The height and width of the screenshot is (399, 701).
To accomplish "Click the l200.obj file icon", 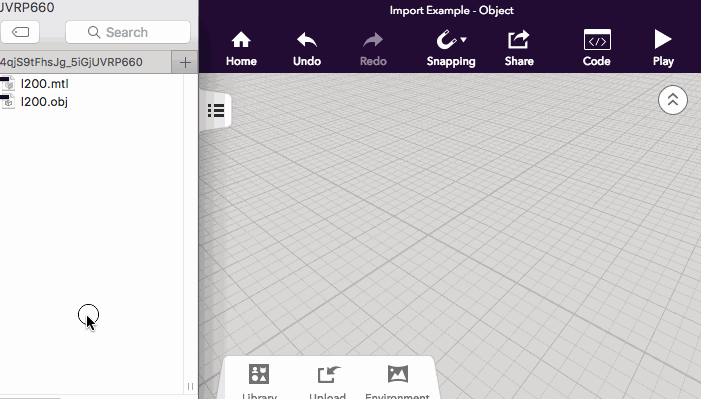I will point(8,102).
